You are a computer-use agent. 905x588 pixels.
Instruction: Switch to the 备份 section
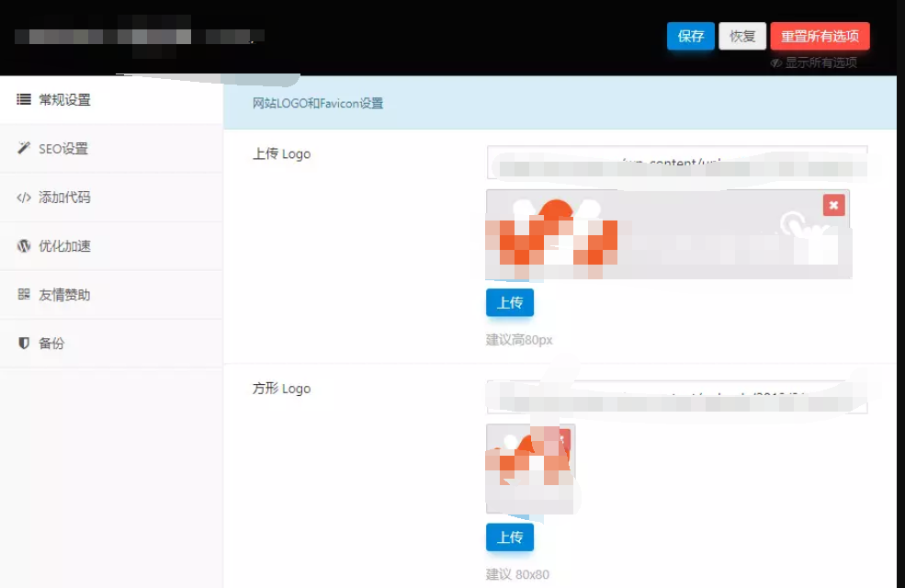pyautogui.click(x=57, y=343)
